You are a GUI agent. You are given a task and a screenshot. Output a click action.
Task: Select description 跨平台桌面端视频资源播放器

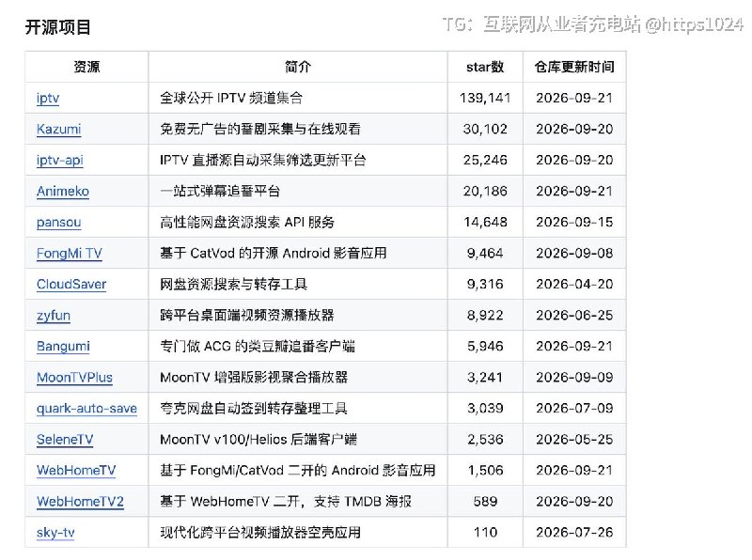(x=247, y=316)
